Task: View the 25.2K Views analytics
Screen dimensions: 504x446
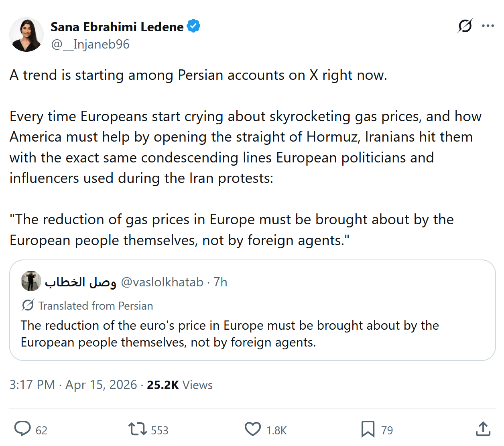Action: pos(179,385)
